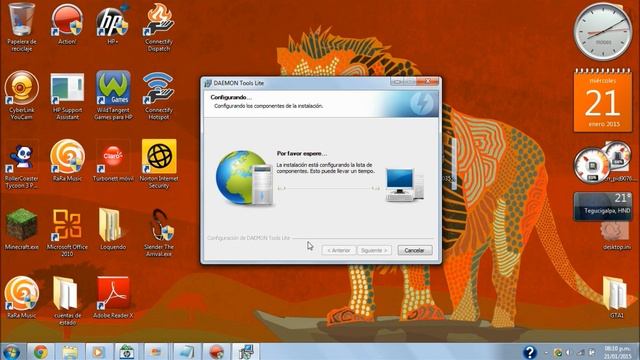Click the notepad-style taskbar icon
Image resolution: width=640 pixels, height=360 pixels.
187,352
